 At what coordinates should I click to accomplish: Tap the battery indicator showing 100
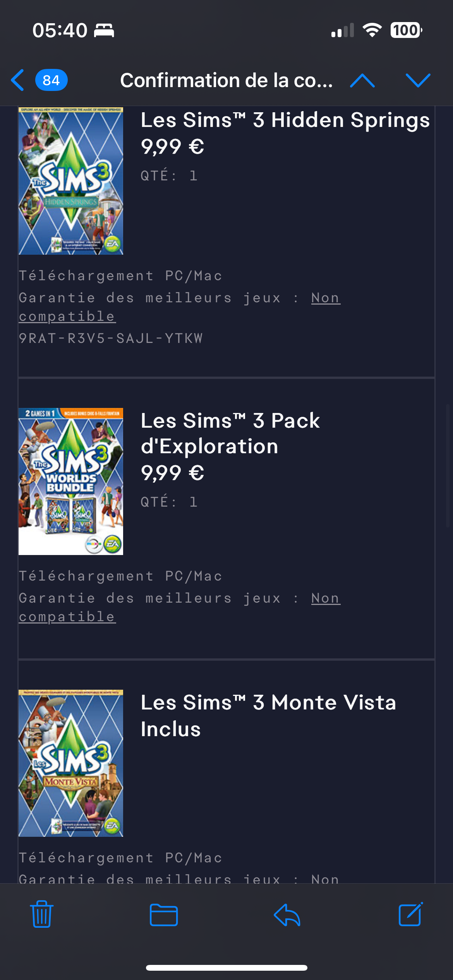[406, 30]
